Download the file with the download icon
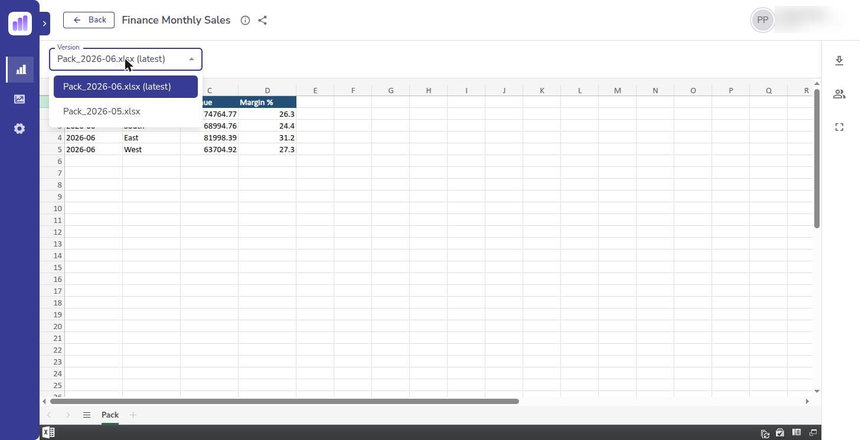Image resolution: width=868 pixels, height=440 pixels. (839, 60)
